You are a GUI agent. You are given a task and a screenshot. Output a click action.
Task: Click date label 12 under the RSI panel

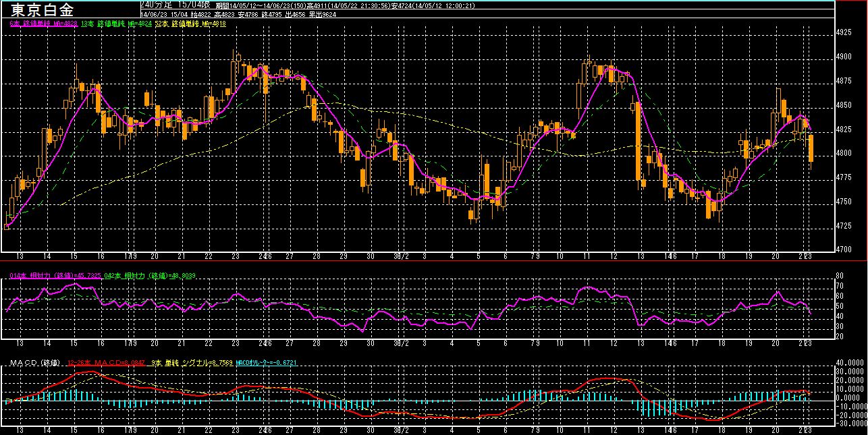coord(615,343)
